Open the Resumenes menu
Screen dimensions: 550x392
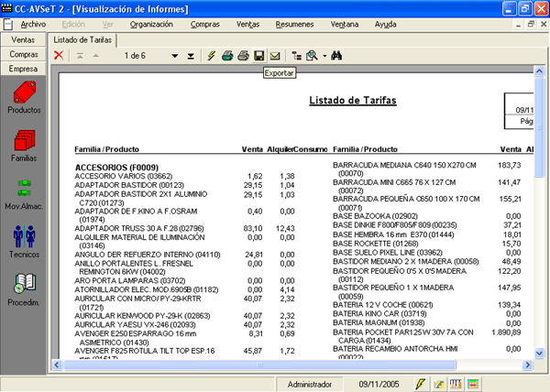(x=294, y=25)
